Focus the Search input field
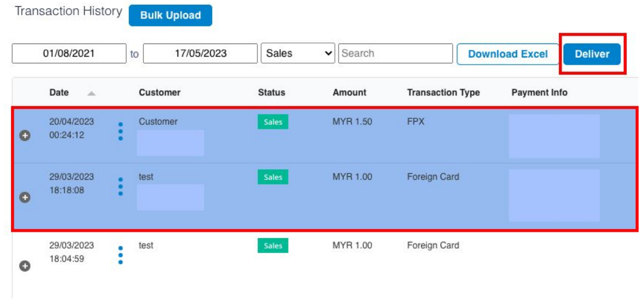 pos(395,53)
